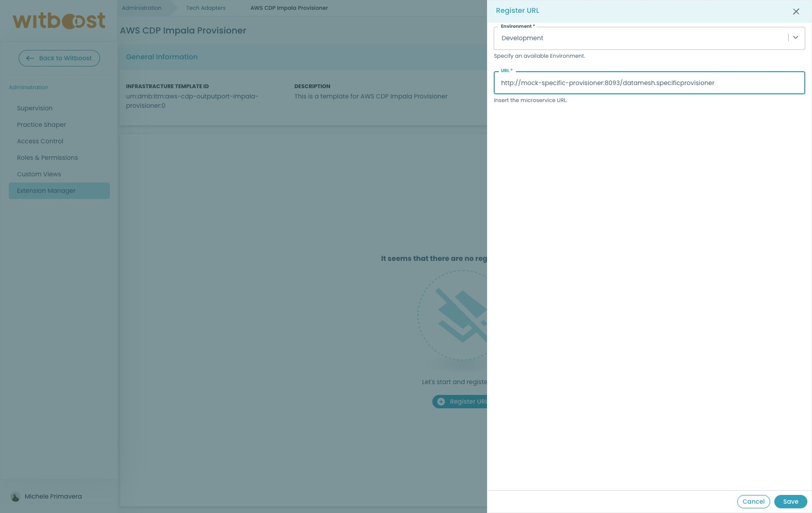812x513 pixels.
Task: Click the General Information heading
Action: [x=161, y=57]
